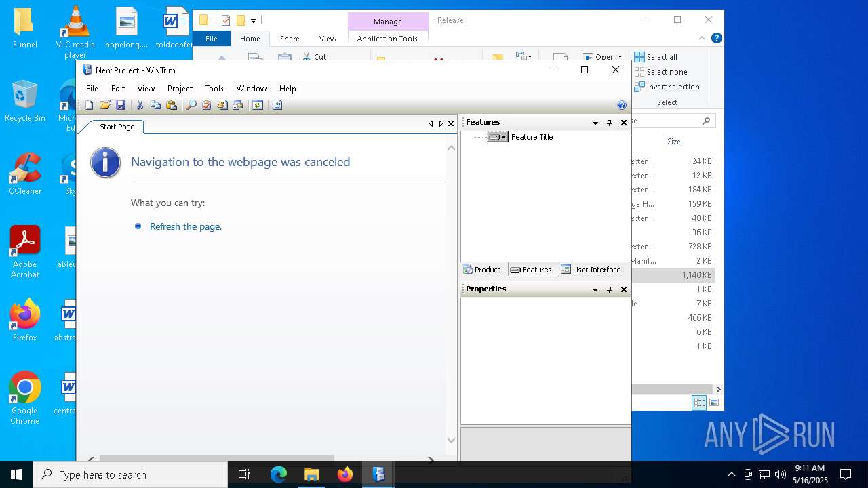Click the source document icon at toolbar end
The width and height of the screenshot is (868, 488).
pyautogui.click(x=277, y=105)
